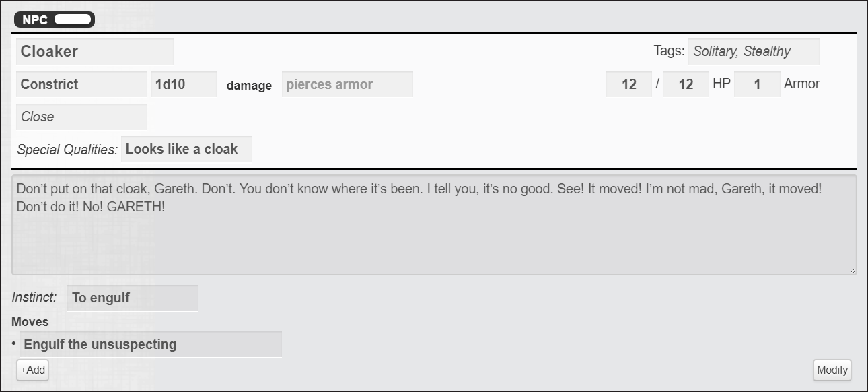Edit the Armor value field
The height and width of the screenshot is (392, 868).
coord(757,84)
